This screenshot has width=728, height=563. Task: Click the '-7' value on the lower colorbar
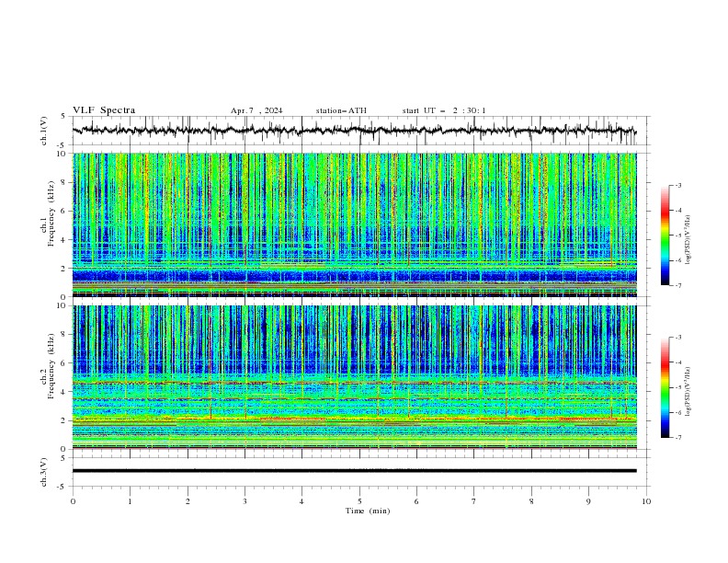coord(678,437)
